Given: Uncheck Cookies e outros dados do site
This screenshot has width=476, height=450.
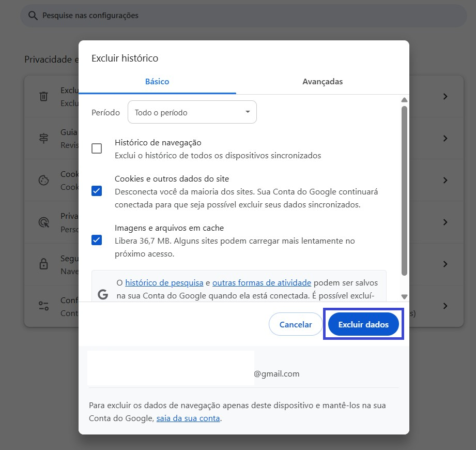Looking at the screenshot, I should (x=97, y=191).
